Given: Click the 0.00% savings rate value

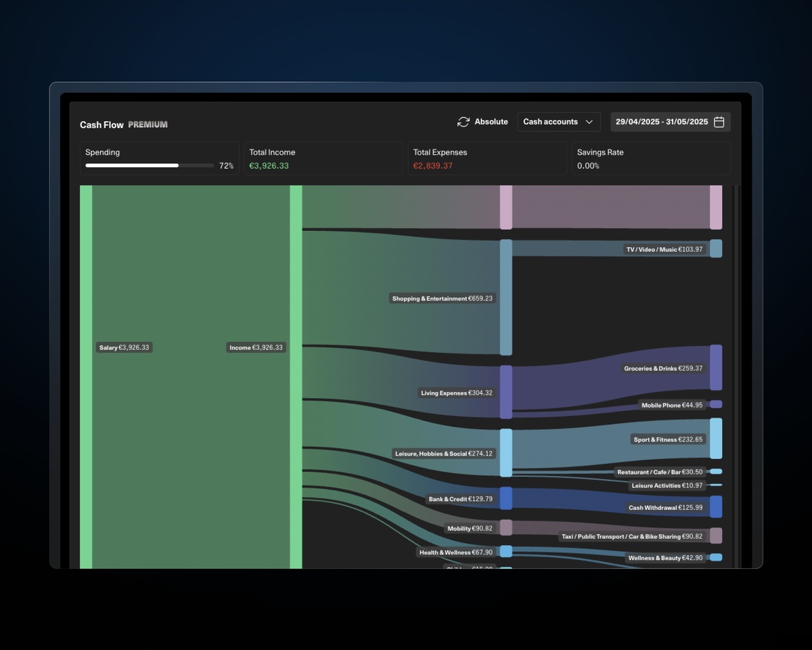Looking at the screenshot, I should point(588,166).
